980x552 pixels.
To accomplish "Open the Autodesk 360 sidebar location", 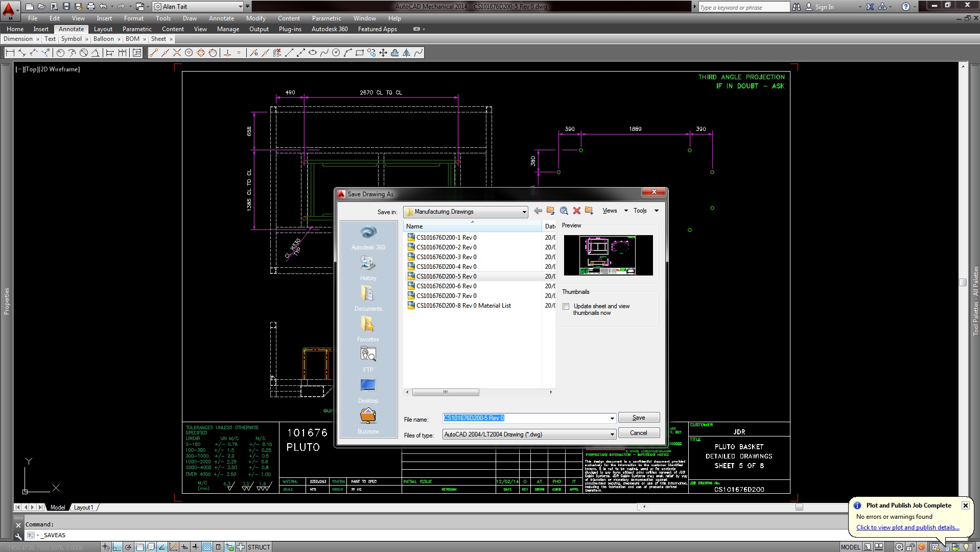I will (x=368, y=238).
